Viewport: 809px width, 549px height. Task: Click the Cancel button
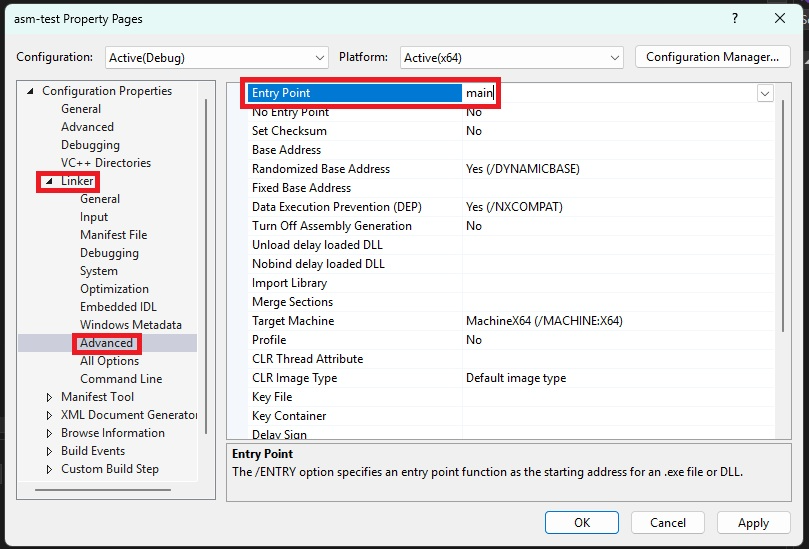[668, 523]
